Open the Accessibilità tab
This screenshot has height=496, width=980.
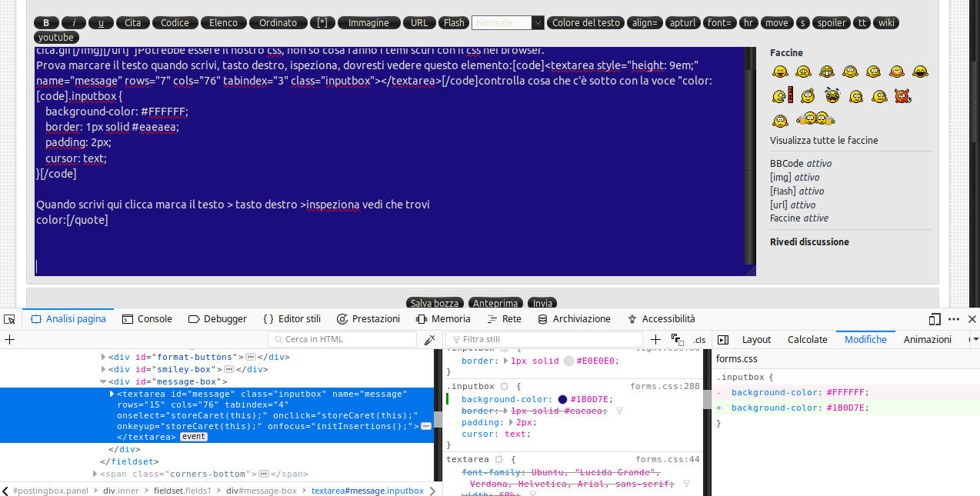[660, 319]
